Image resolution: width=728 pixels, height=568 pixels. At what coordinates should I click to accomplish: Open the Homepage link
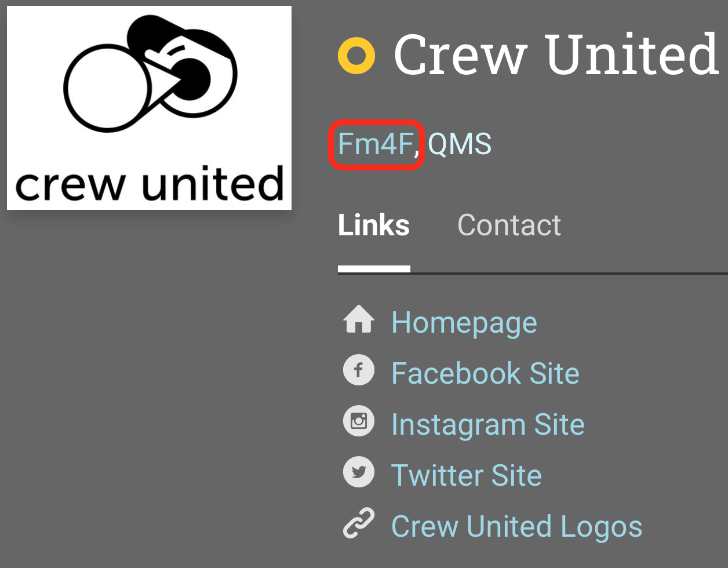[x=464, y=322]
